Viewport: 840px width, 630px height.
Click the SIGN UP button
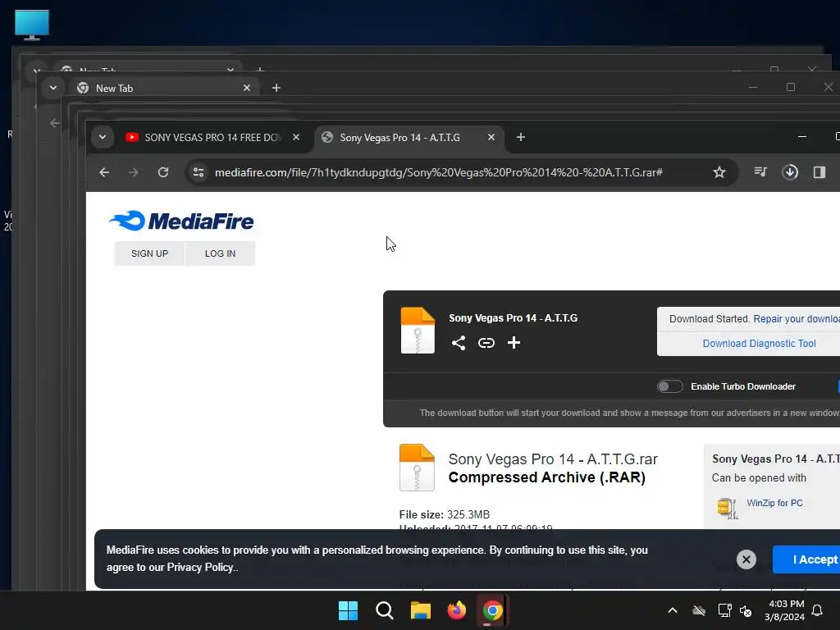point(149,253)
